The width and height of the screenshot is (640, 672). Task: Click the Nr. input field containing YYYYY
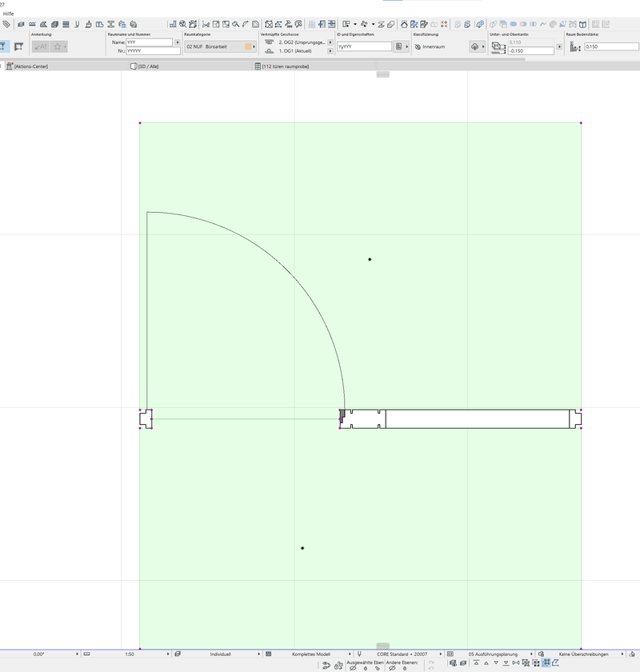(x=153, y=51)
